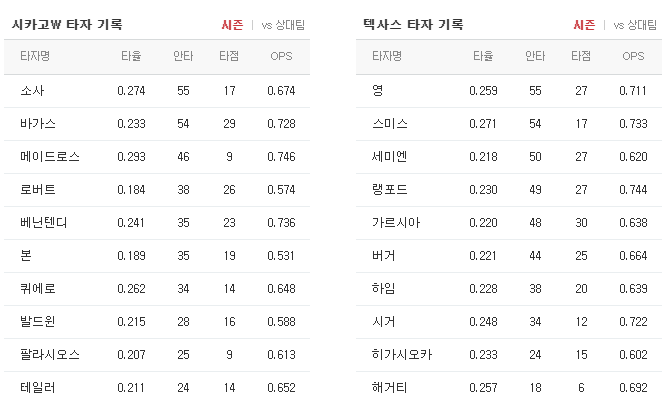The height and width of the screenshot is (414, 664).
Task: Click batter 해거티 row
Action: click(x=509, y=388)
